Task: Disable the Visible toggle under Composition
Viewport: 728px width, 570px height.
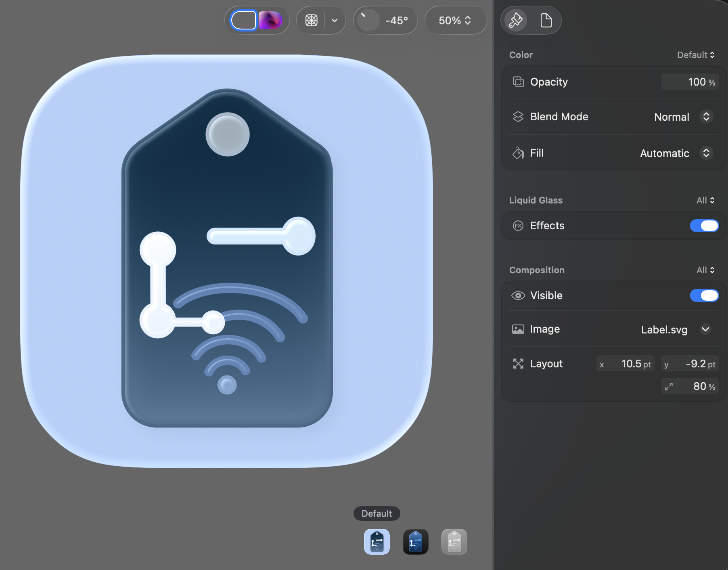Action: coord(704,295)
